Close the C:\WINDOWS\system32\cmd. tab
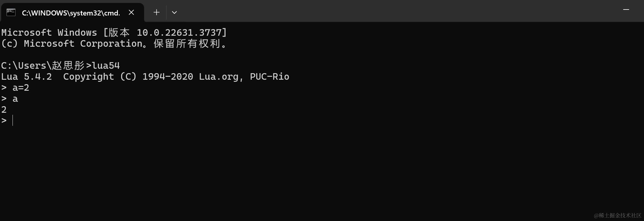 [131, 12]
